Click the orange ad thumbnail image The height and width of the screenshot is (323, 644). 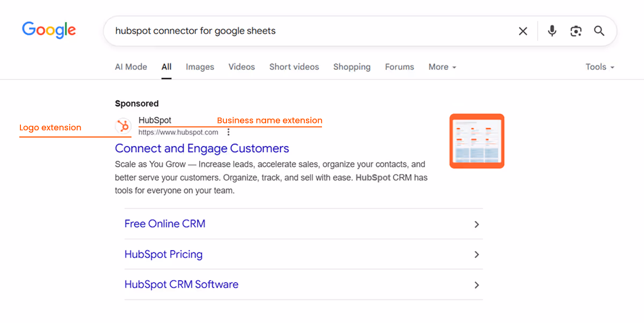coord(477,141)
